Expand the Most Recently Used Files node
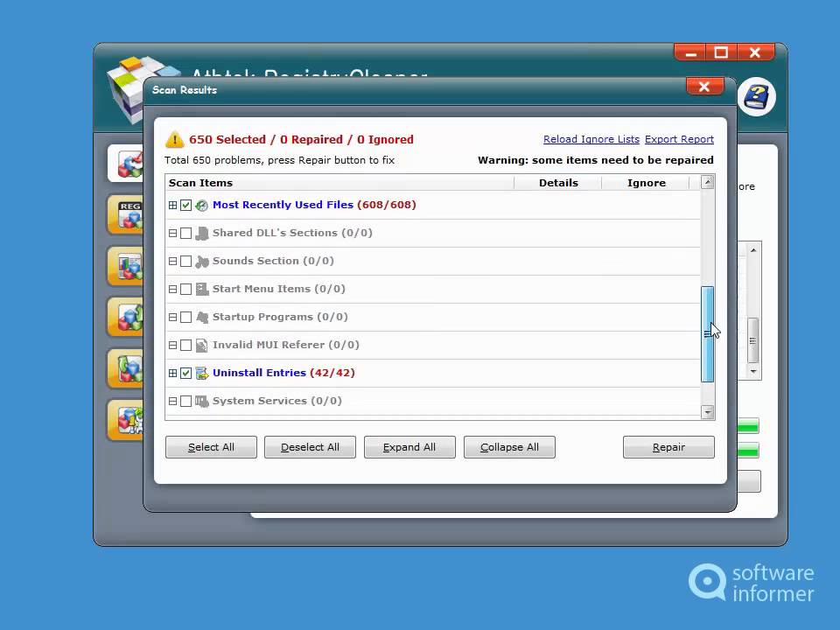840x630 pixels. click(172, 205)
